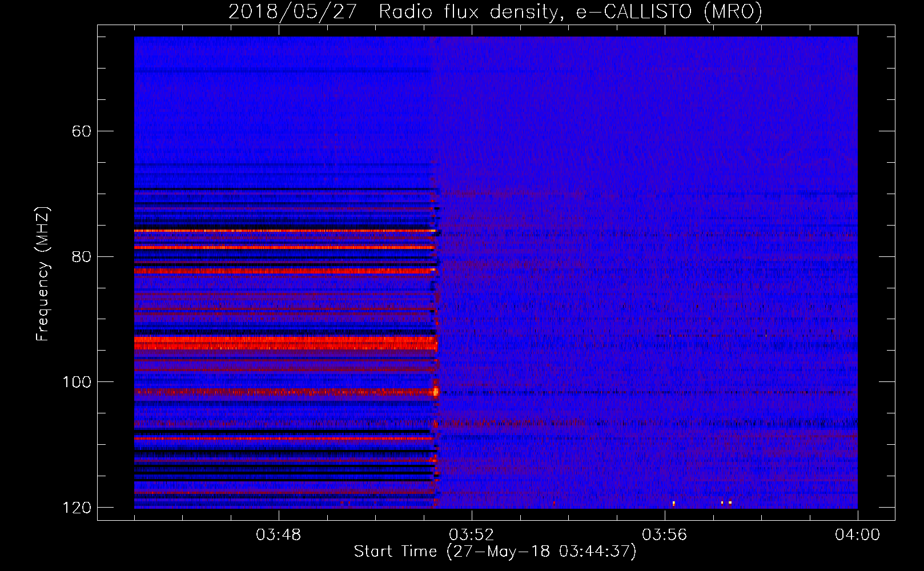Image resolution: width=924 pixels, height=571 pixels.
Task: Click the 60 frequency tick label
Action: coord(82,131)
